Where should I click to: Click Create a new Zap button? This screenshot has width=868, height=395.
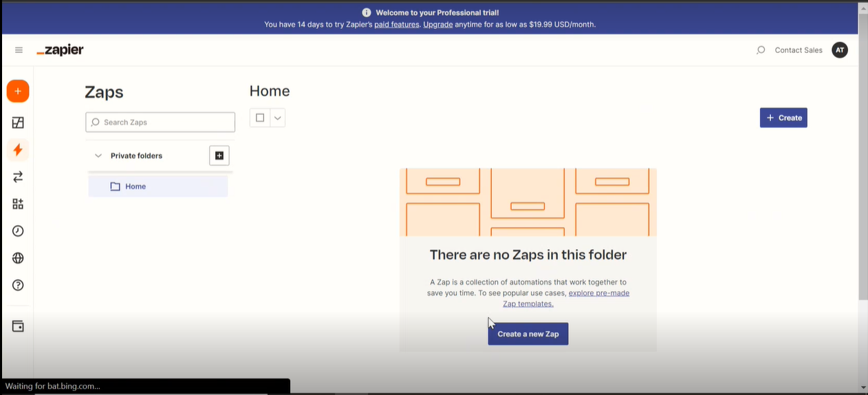coord(528,334)
